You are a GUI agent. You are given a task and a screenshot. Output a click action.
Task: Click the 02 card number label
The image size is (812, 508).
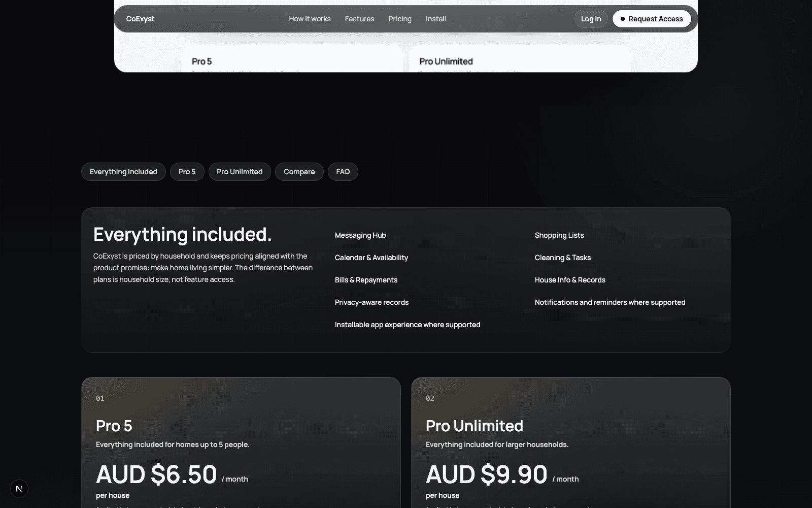point(430,398)
